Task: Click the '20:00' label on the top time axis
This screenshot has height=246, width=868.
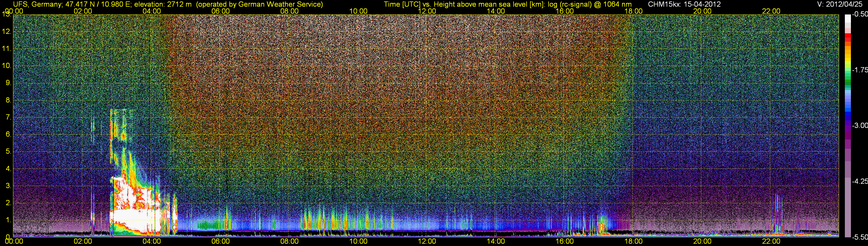Action: click(x=702, y=11)
